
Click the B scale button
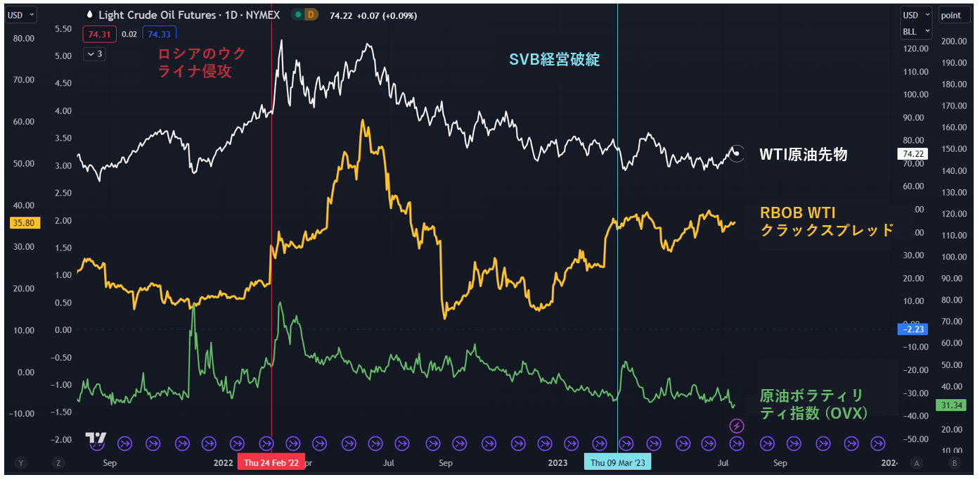(954, 462)
